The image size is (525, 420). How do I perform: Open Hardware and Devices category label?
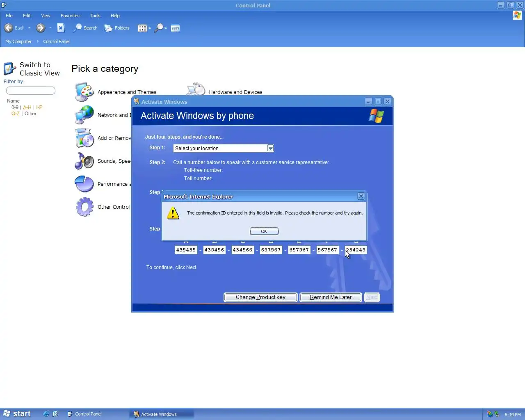click(x=235, y=92)
